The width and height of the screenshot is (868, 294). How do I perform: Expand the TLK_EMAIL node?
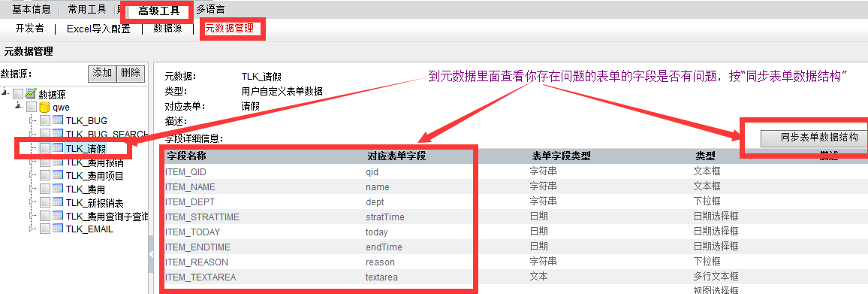click(x=32, y=229)
